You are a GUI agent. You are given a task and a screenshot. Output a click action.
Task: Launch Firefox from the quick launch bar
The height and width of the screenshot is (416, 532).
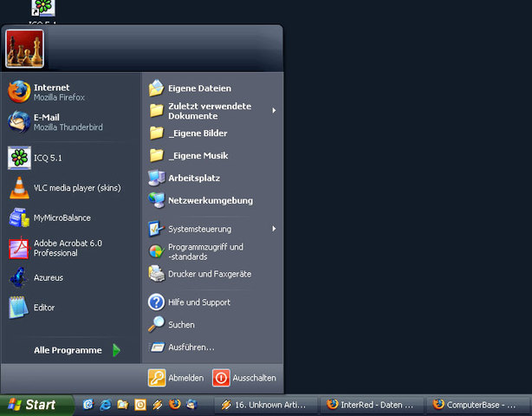(x=175, y=404)
